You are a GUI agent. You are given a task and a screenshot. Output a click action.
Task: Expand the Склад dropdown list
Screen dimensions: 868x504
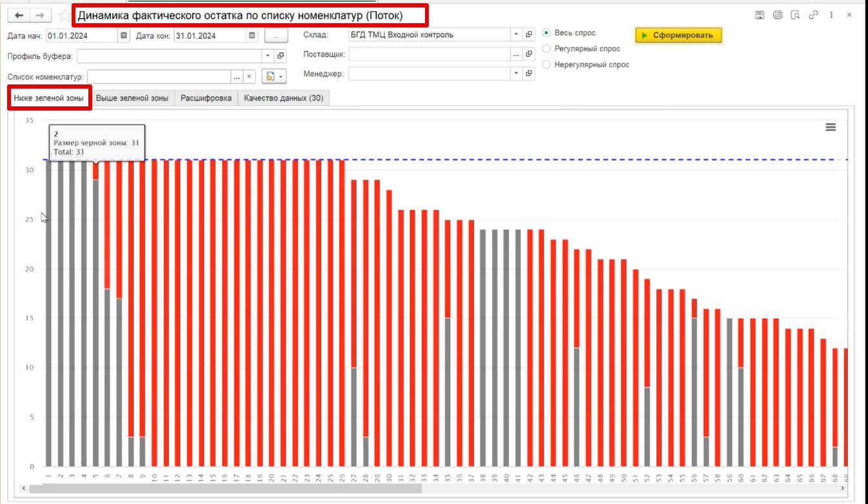pos(516,35)
